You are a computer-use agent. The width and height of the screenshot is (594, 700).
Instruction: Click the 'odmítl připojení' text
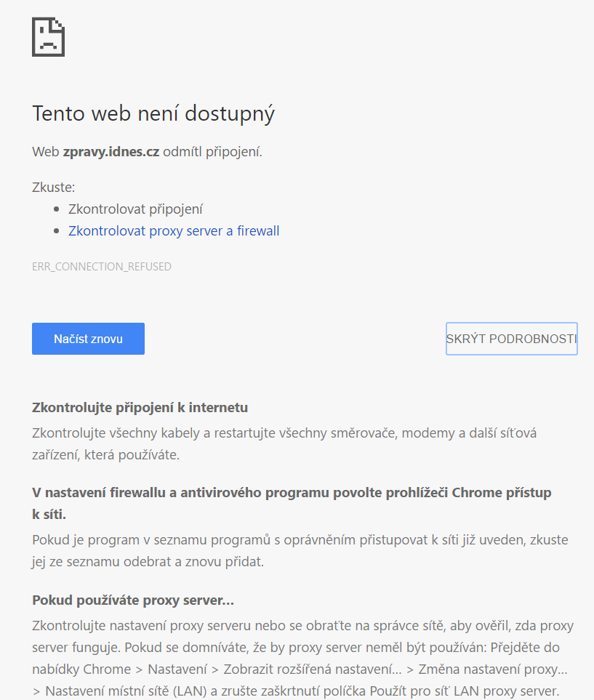212,152
